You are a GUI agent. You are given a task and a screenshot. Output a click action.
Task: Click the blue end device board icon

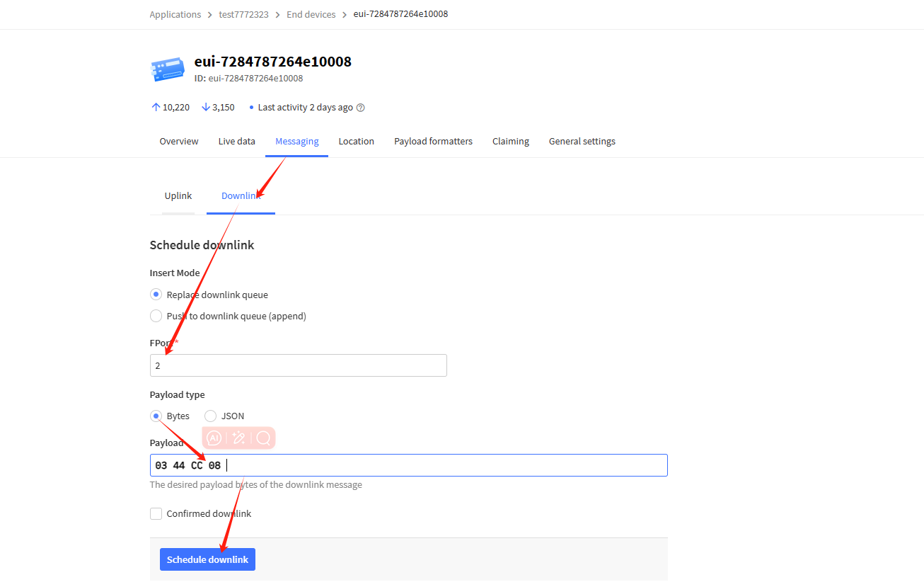click(x=168, y=69)
